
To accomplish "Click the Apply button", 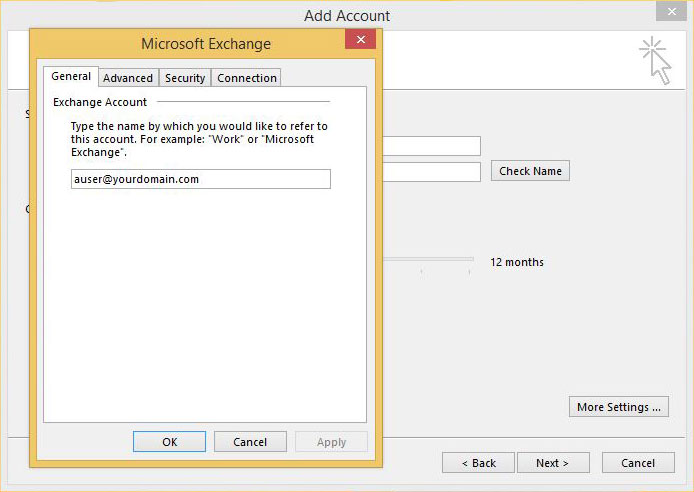I will point(331,442).
